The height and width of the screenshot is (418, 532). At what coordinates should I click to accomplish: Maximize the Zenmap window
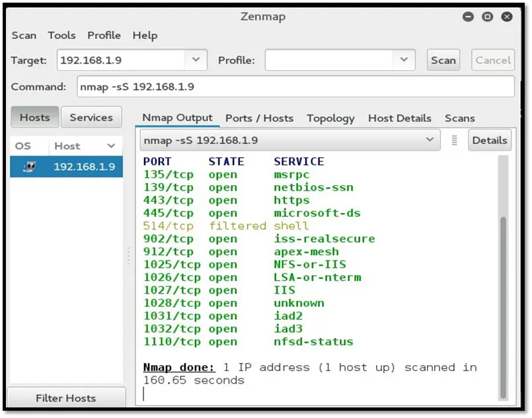pos(488,17)
